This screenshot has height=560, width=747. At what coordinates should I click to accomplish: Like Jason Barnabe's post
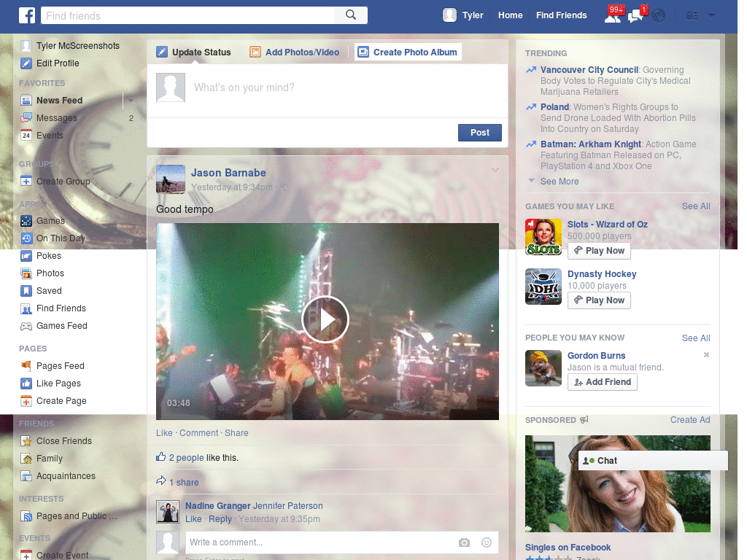164,433
